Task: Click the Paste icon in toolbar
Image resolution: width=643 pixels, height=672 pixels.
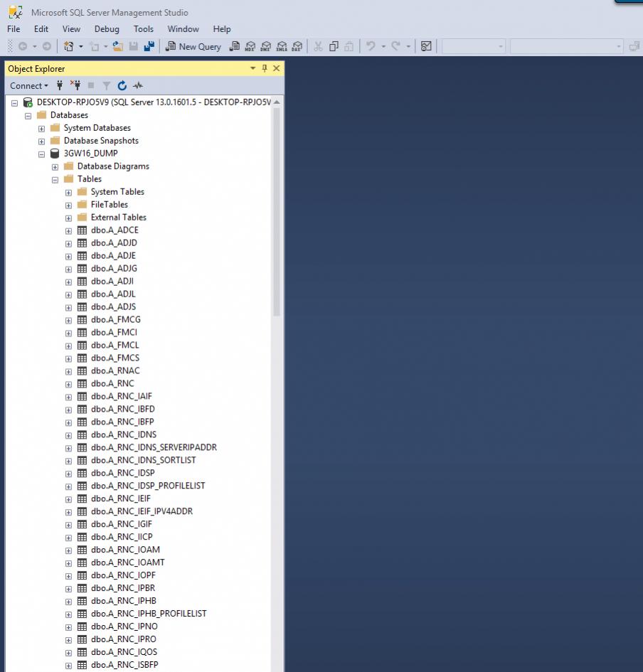Action: coord(349,46)
